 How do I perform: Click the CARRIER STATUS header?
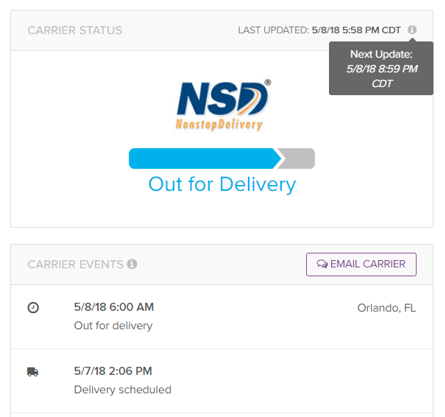click(x=75, y=30)
